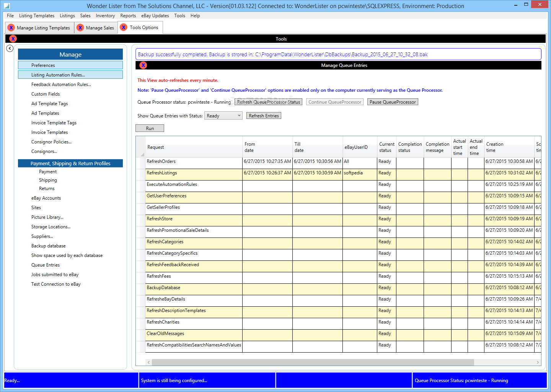Click Refresh QueueProcessor Status button

(x=269, y=102)
